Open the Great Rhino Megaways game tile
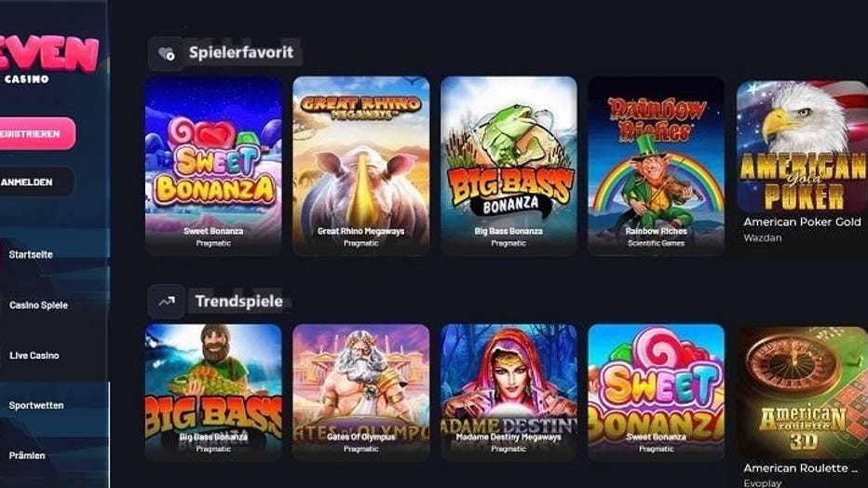Viewport: 868px width, 488px height. pyautogui.click(x=361, y=166)
